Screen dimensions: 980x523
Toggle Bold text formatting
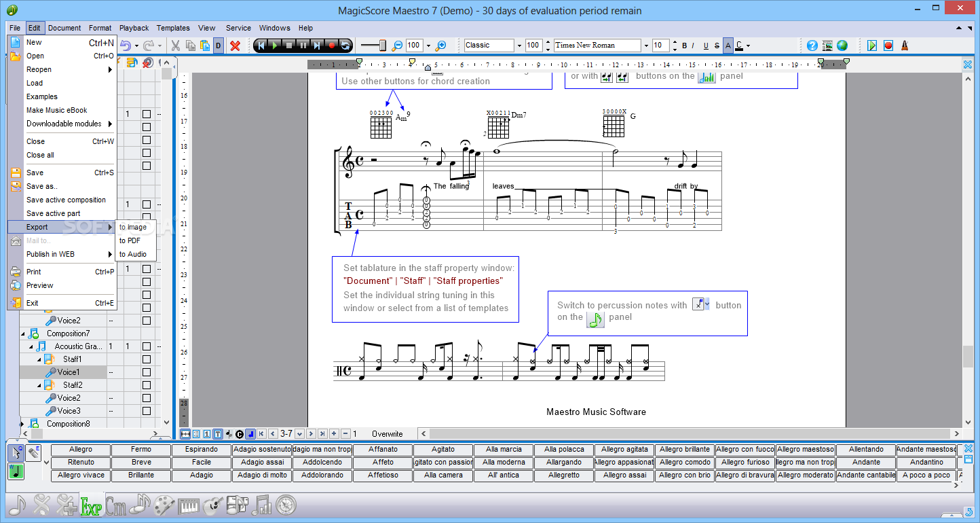[x=684, y=46]
